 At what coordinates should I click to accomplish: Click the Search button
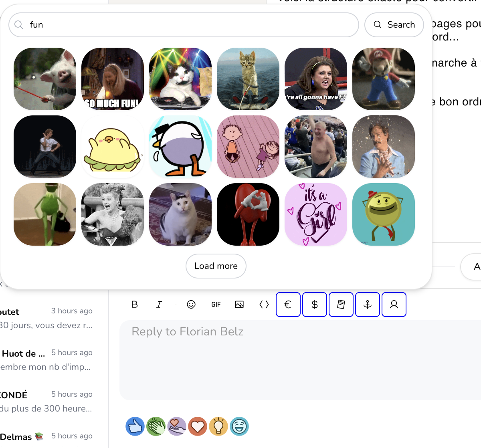394,25
